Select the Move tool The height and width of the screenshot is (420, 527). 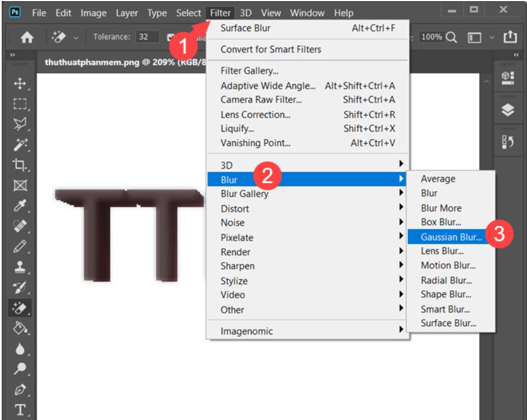coord(20,84)
